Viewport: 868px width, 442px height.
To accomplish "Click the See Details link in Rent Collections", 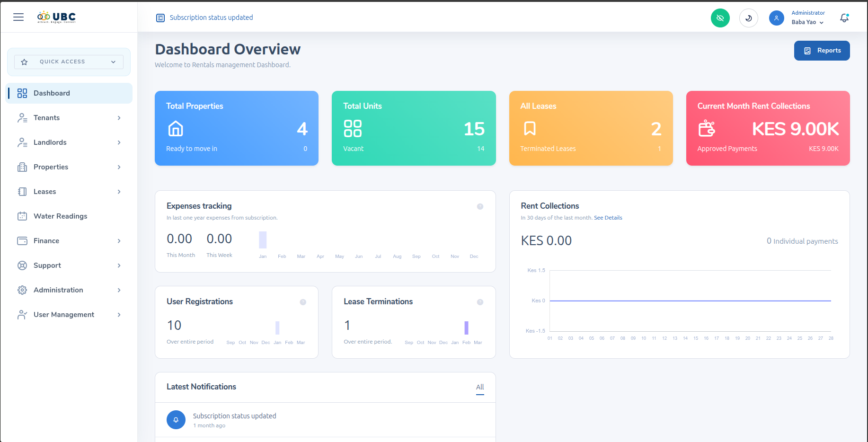I will click(x=608, y=217).
